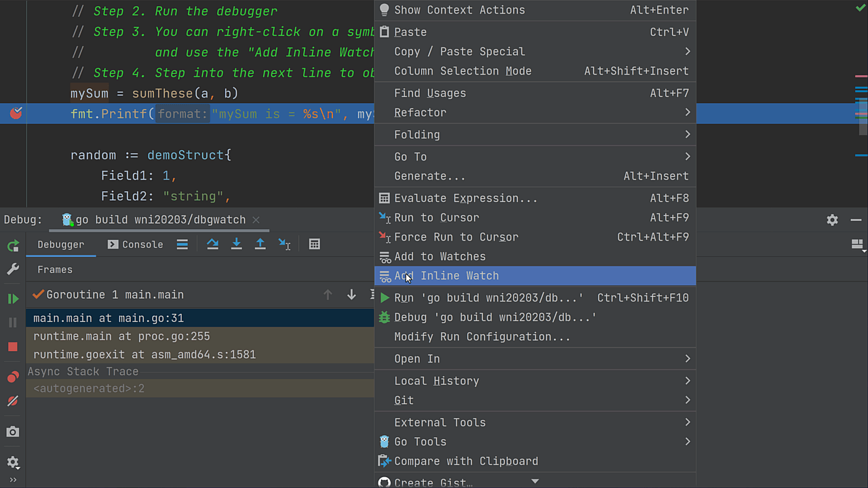
Task: Hide the Debug tool window
Action: point(856,220)
